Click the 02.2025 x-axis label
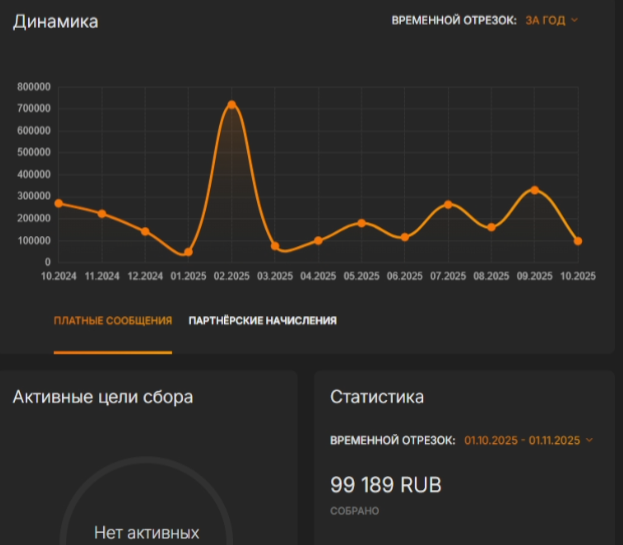 tap(232, 276)
